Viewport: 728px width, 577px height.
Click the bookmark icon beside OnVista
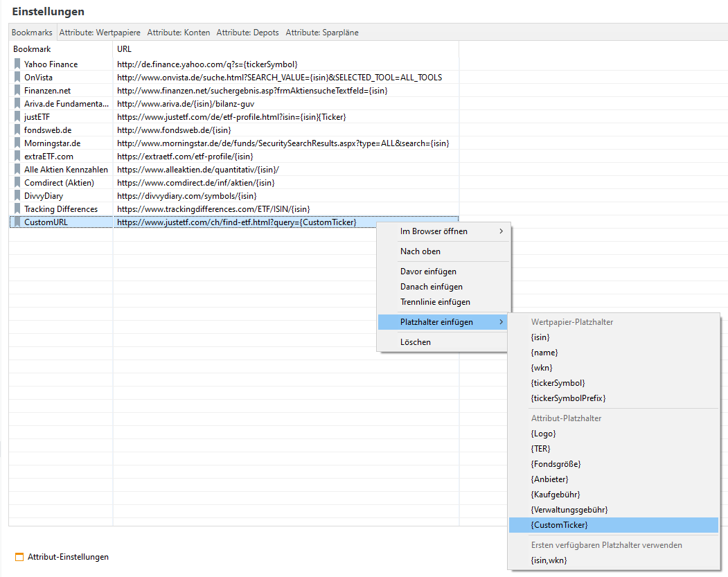17,77
